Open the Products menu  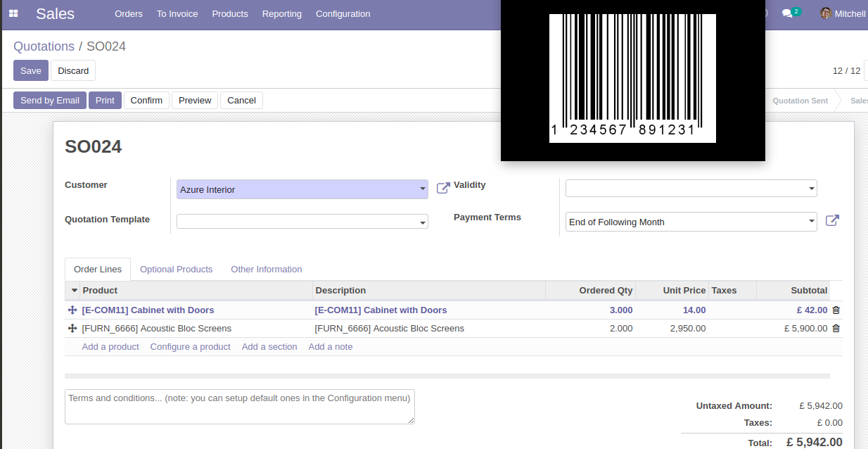tap(230, 14)
